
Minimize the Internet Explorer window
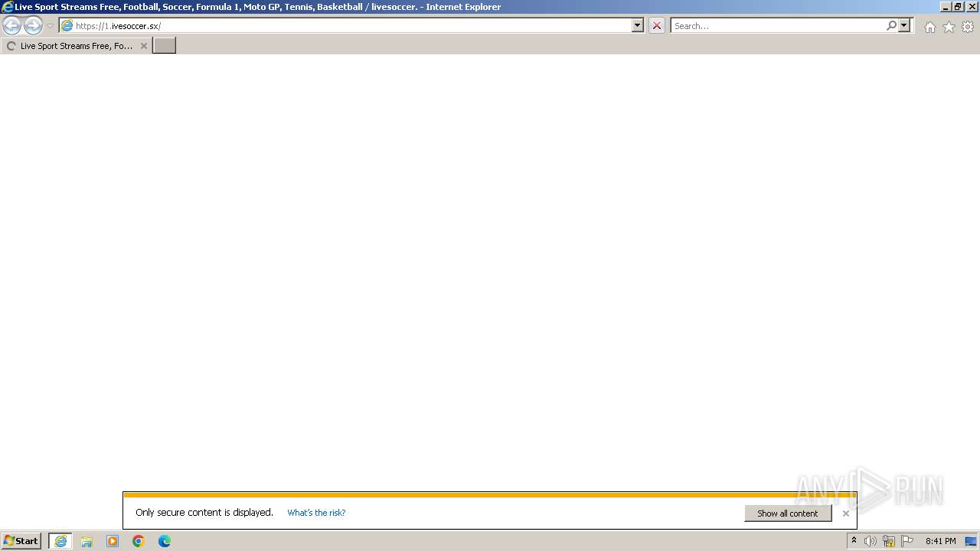[x=945, y=7]
